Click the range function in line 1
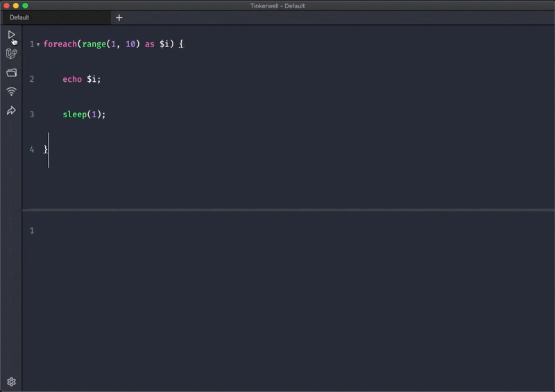 point(94,44)
